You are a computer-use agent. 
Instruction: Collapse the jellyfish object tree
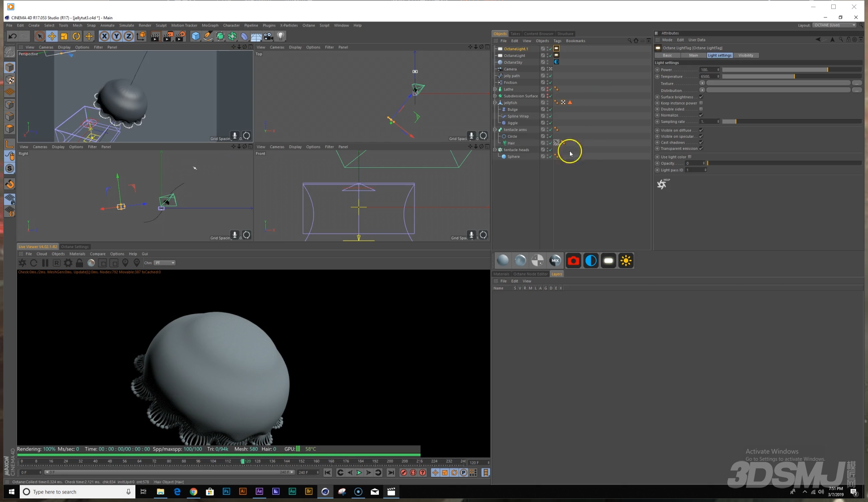coord(495,103)
